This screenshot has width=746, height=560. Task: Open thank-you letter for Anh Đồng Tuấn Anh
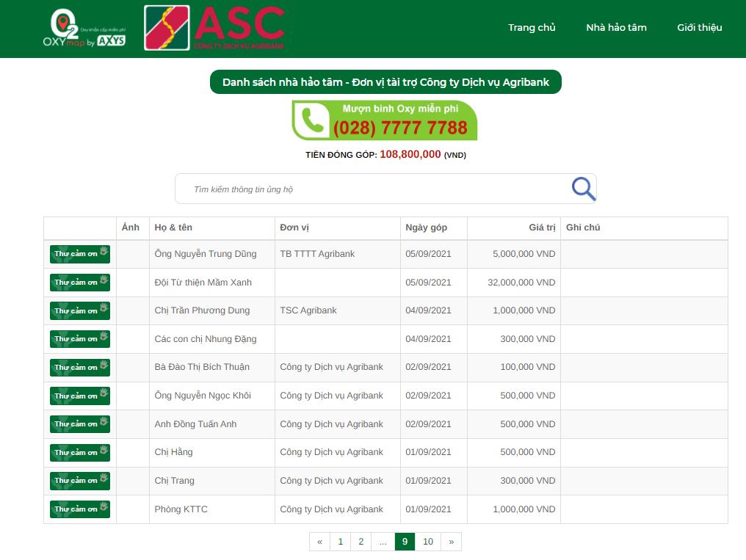coord(80,424)
